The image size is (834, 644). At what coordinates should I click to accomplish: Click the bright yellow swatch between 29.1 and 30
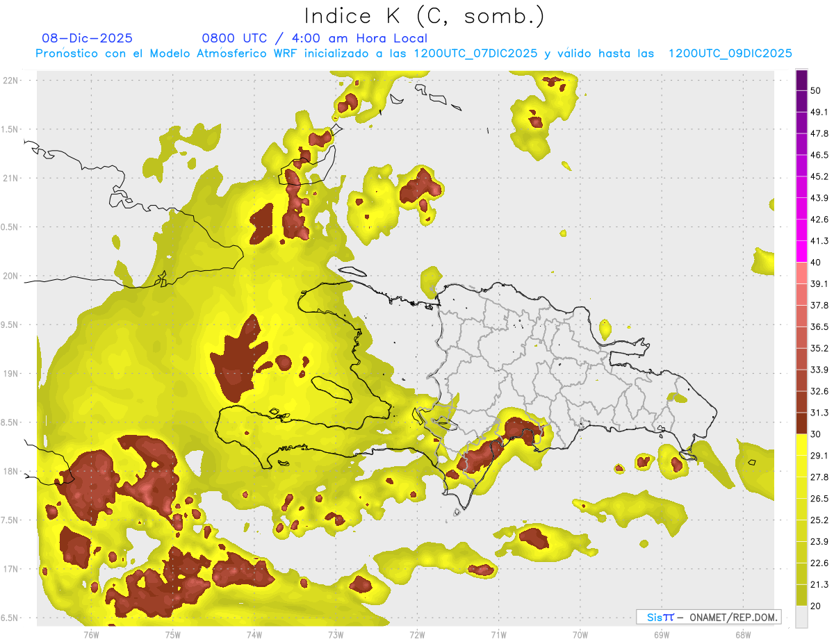(x=801, y=445)
